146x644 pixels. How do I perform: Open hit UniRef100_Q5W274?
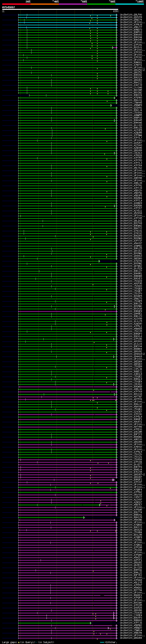131,20
